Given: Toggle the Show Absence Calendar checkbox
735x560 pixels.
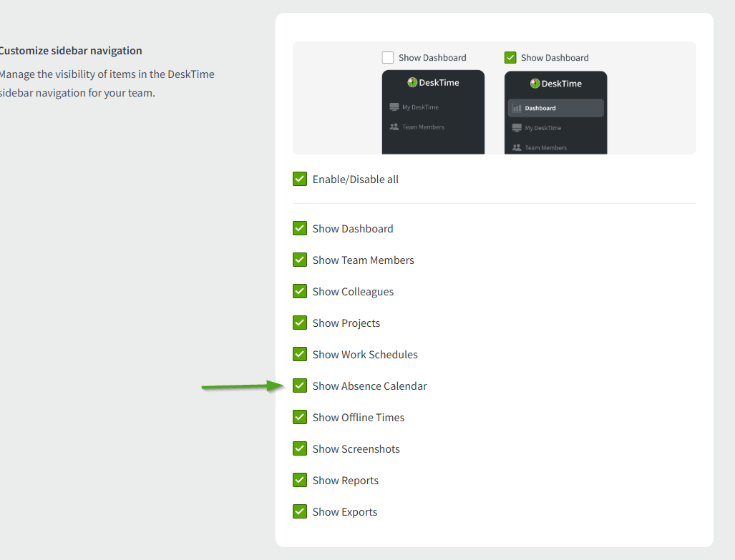Looking at the screenshot, I should [300, 385].
